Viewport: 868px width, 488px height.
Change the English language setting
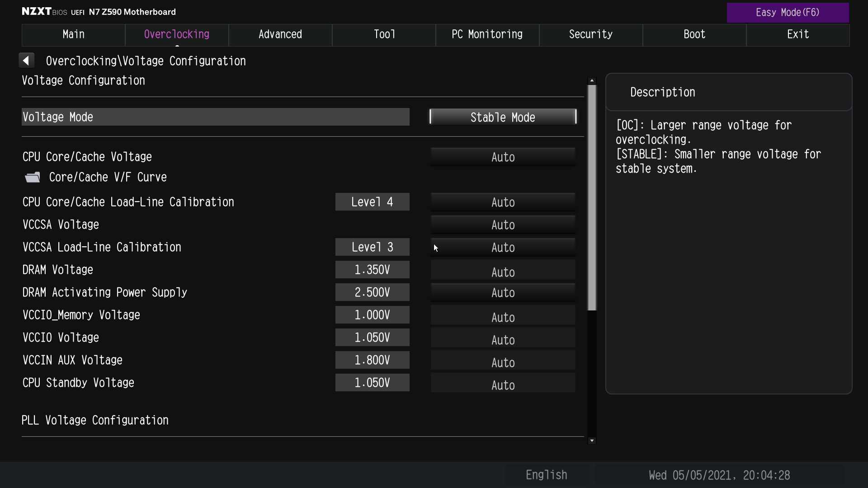[x=546, y=475]
